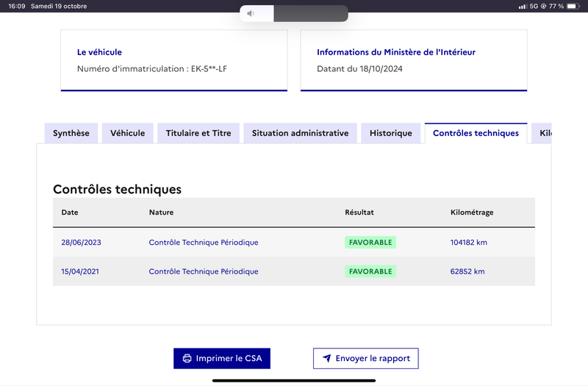Click the printer icon in Imprimer button
The image size is (588, 386).
pyautogui.click(x=187, y=358)
